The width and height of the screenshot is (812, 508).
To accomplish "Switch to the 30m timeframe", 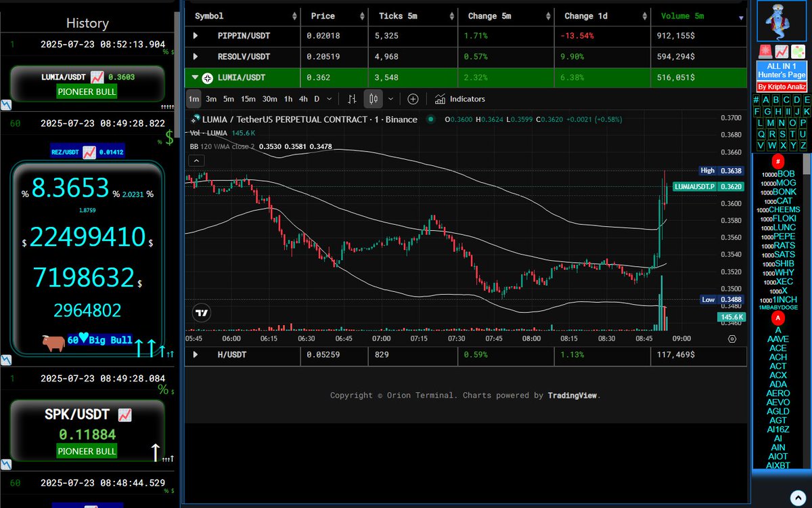I will click(x=270, y=99).
